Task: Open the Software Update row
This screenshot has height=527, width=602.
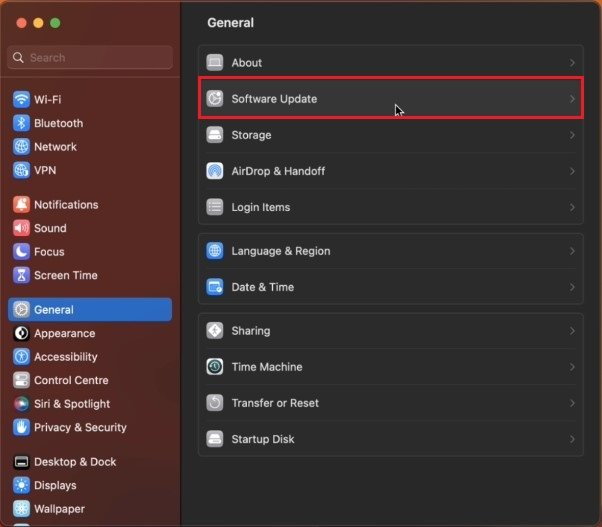Action: coord(390,99)
